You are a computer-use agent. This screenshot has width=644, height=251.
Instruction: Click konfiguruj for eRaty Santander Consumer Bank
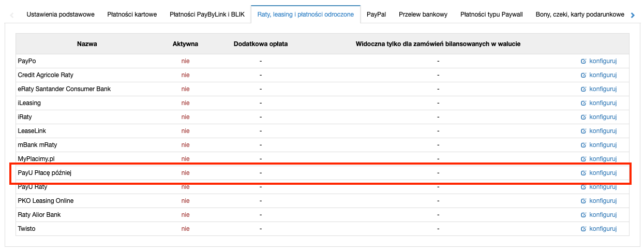tap(603, 89)
